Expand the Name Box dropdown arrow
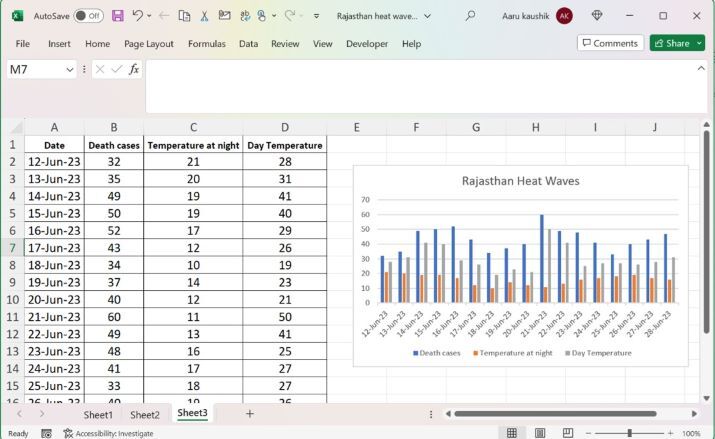Viewport: 715px width, 439px height. coord(70,70)
